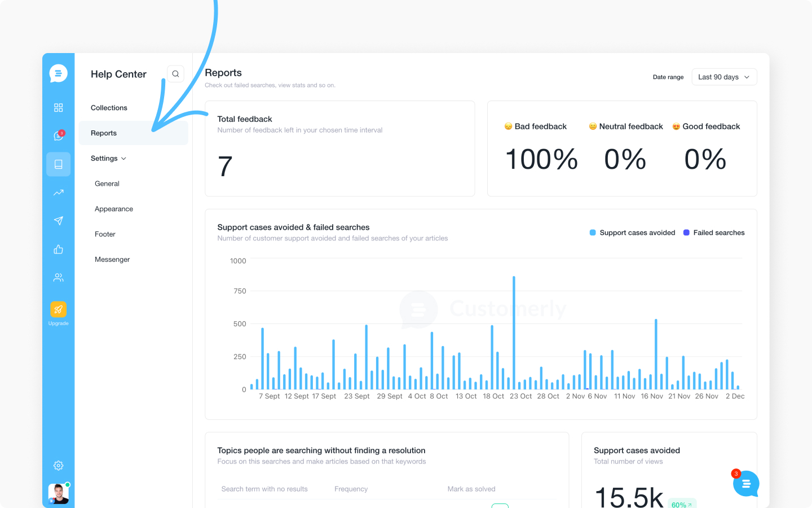The width and height of the screenshot is (812, 508).
Task: Open the contacts people icon
Action: [x=58, y=278]
